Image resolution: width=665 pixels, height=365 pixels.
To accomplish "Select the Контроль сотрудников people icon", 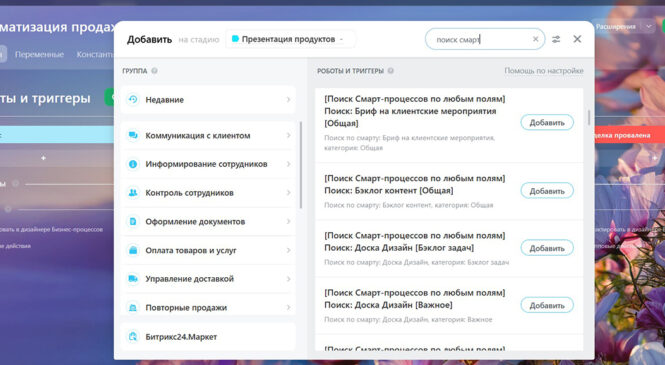I will pyautogui.click(x=133, y=193).
